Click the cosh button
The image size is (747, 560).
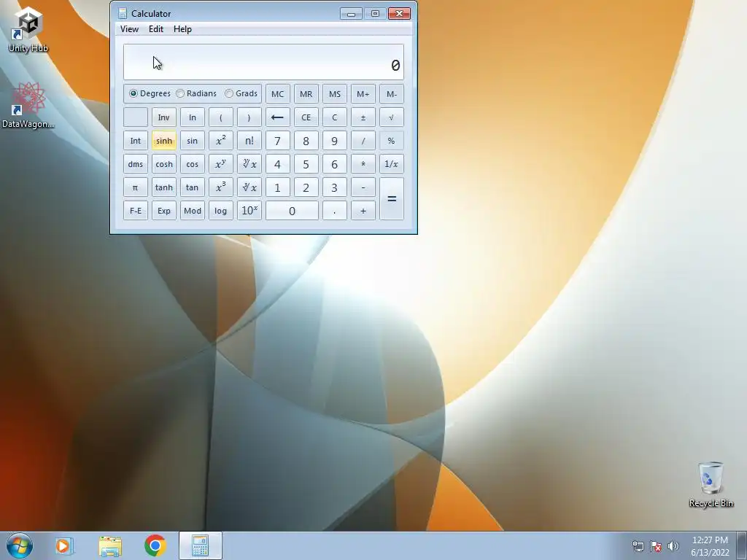(164, 164)
